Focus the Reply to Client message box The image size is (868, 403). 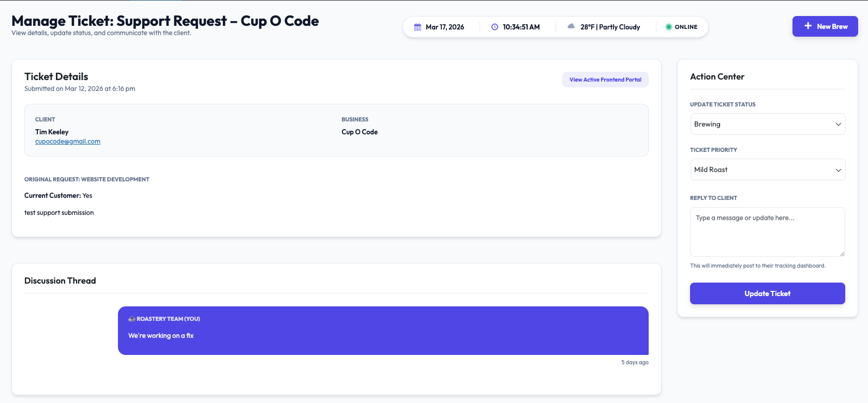coord(768,232)
